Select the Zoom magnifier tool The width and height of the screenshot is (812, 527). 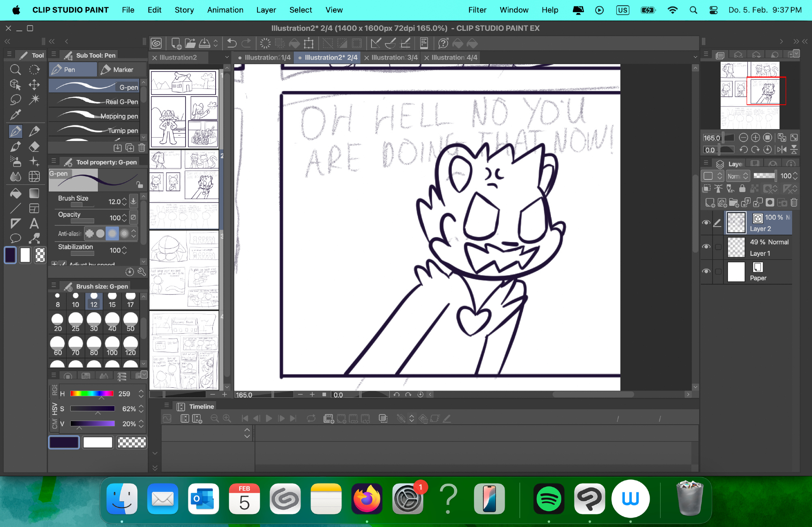pyautogui.click(x=15, y=70)
